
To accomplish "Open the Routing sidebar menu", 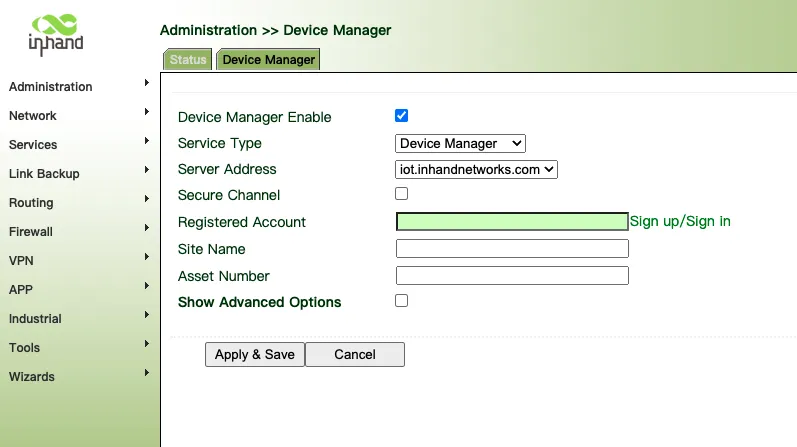I will pyautogui.click(x=31, y=202).
